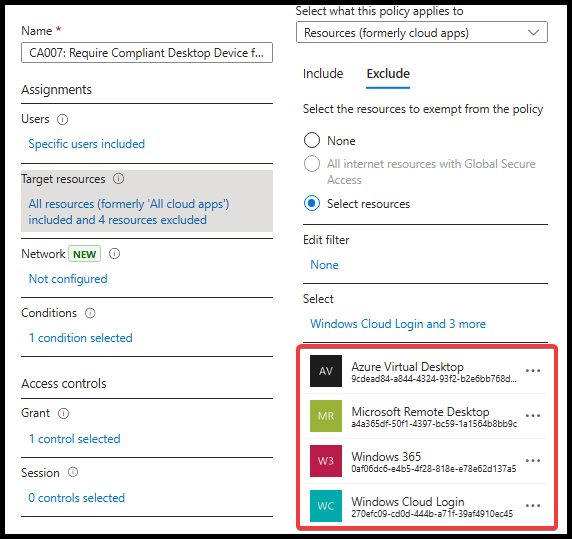
Task: Click app ID 0af06dc6-e4b5-4f28 text
Action: coord(434,469)
